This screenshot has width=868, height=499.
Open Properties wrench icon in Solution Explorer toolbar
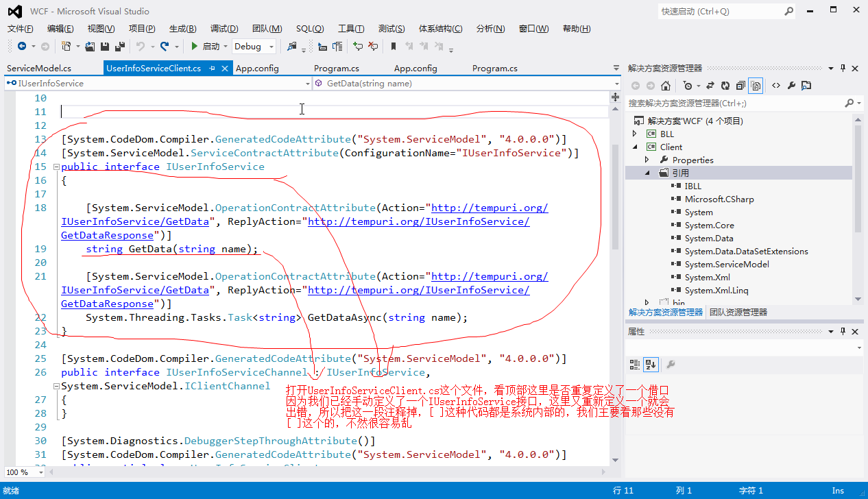(x=791, y=86)
